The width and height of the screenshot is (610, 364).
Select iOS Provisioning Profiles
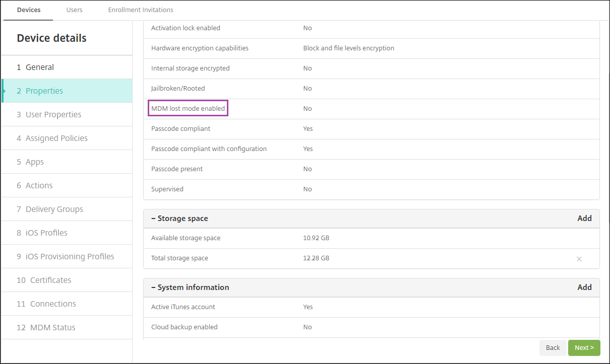tap(70, 257)
